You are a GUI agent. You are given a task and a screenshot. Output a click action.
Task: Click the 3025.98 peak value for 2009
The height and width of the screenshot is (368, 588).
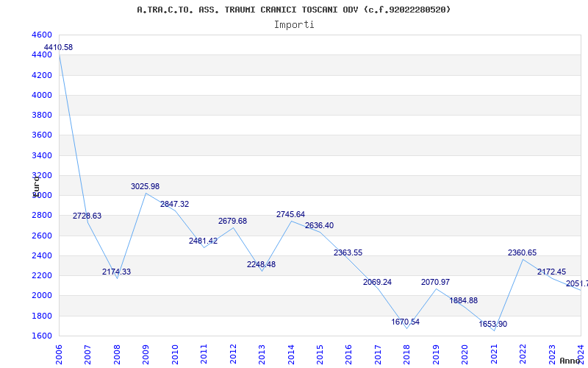pyautogui.click(x=145, y=187)
